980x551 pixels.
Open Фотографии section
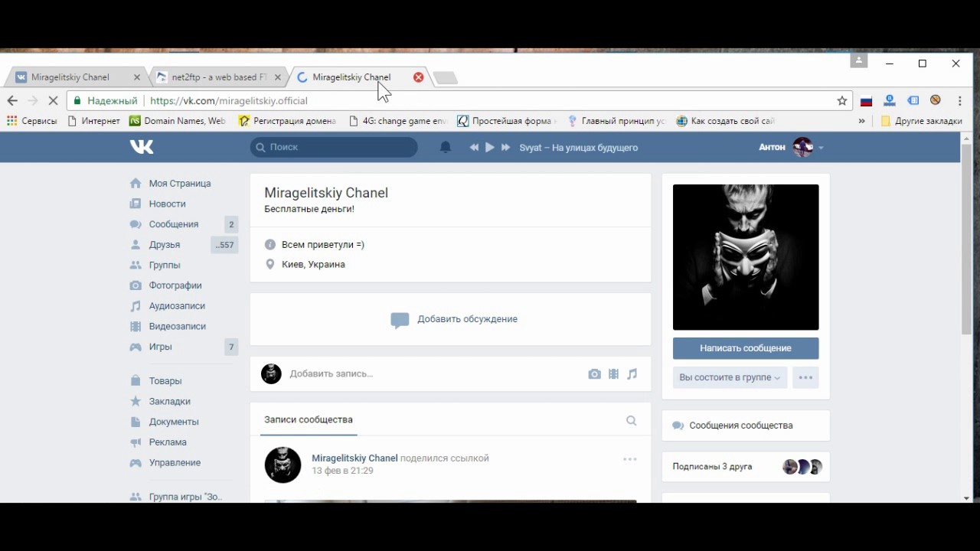[175, 285]
